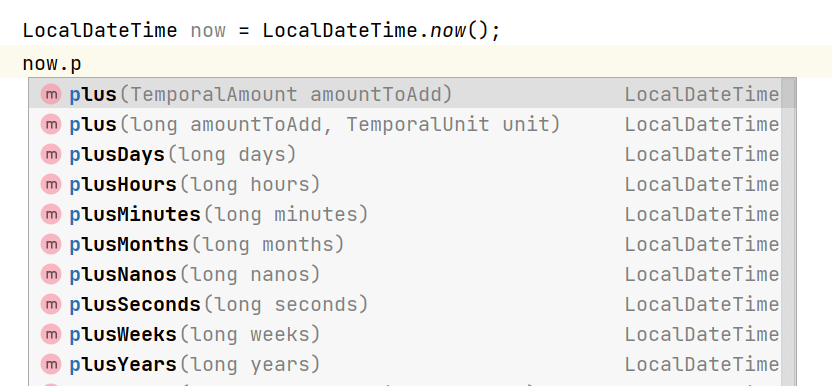
Task: Click method icon beside plusMonths
Action: 51,244
